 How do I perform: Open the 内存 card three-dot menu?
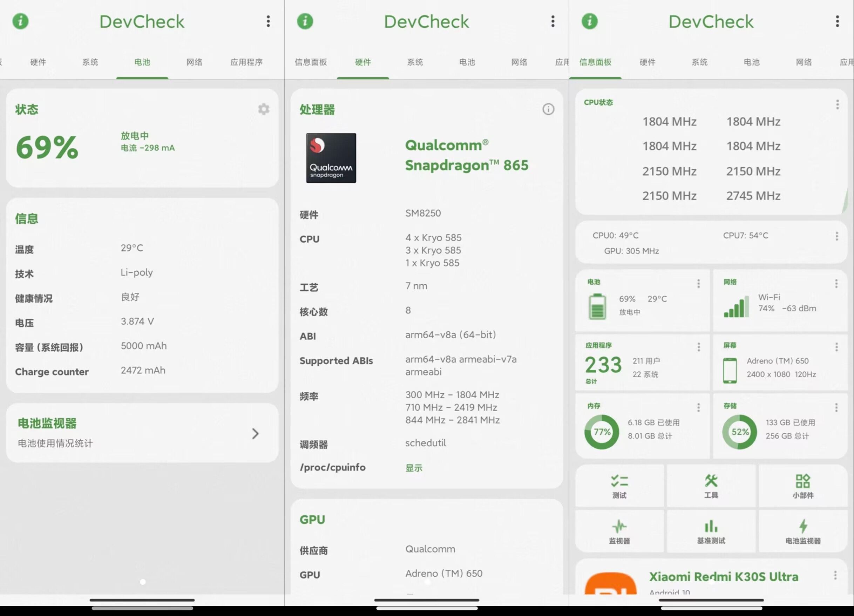pyautogui.click(x=698, y=407)
